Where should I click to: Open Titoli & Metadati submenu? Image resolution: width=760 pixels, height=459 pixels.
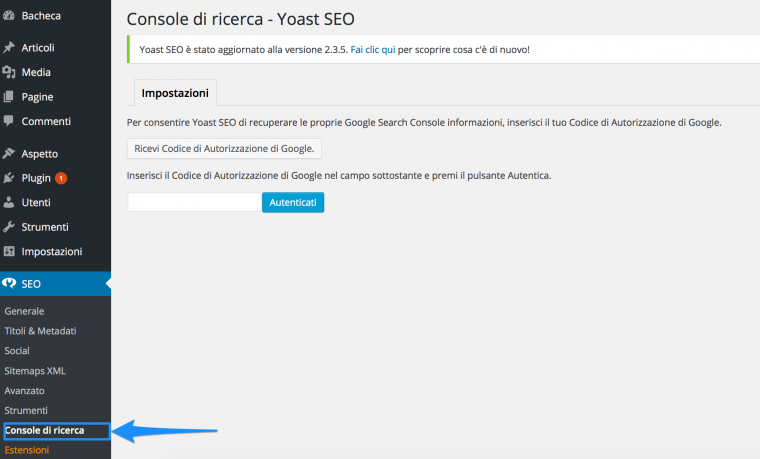pyautogui.click(x=40, y=331)
